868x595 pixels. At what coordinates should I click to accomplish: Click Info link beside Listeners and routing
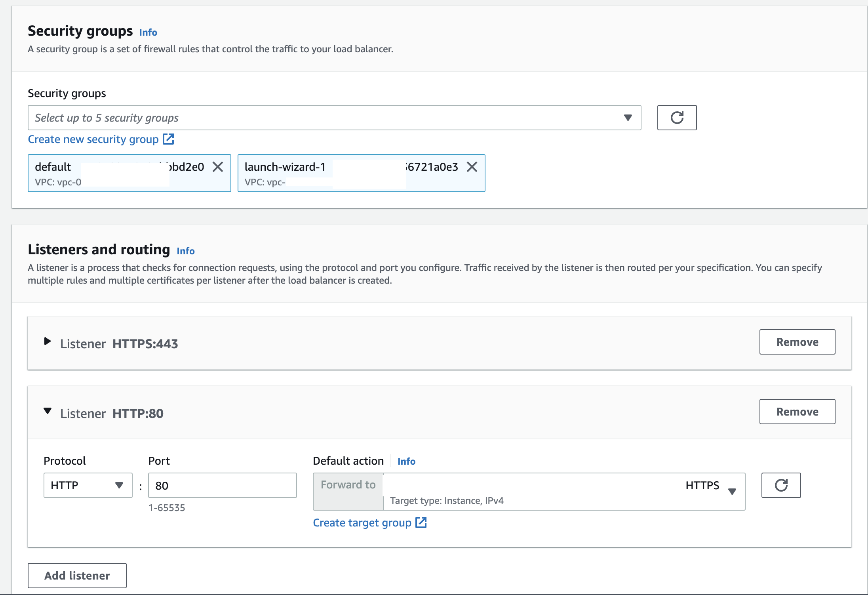click(185, 251)
